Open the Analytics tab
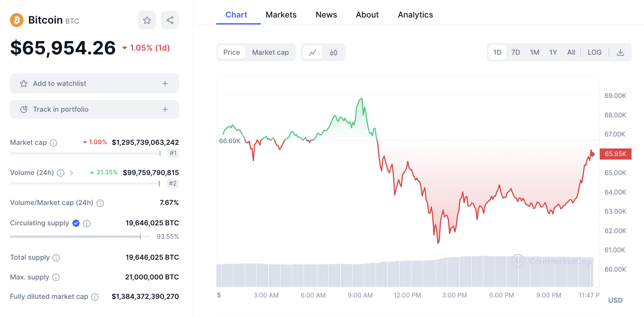This screenshot has width=644, height=317. click(415, 15)
